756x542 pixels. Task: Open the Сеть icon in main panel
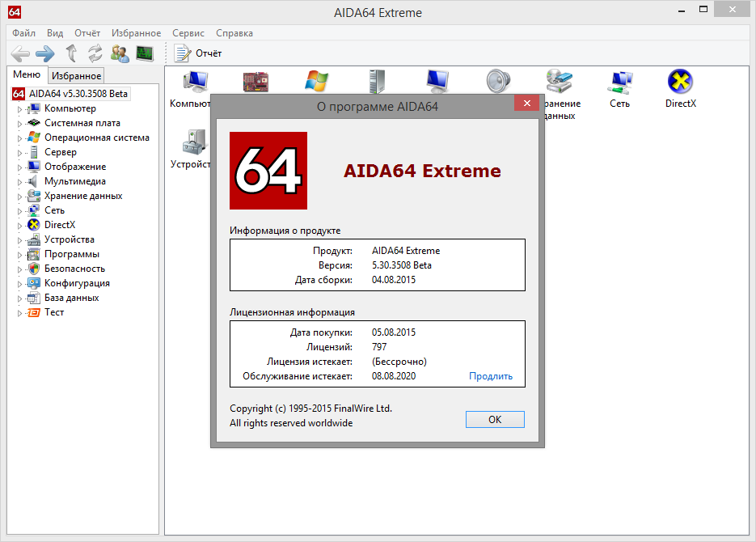(620, 88)
